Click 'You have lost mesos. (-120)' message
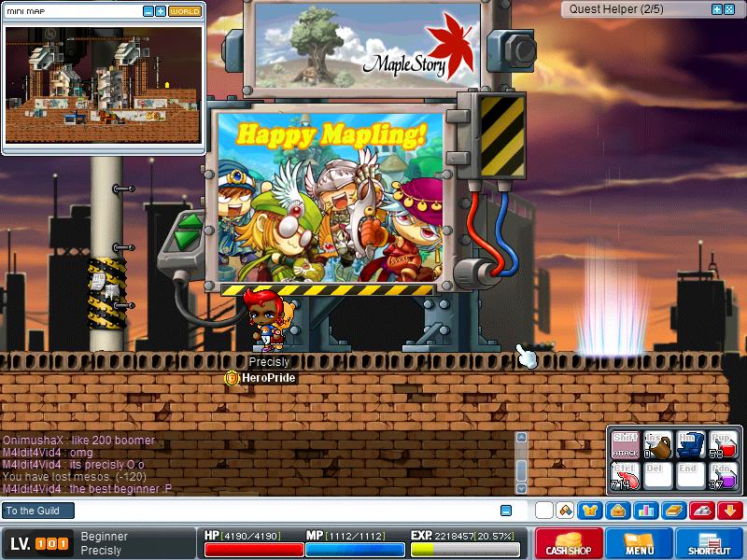This screenshot has width=747, height=560. pos(75,476)
